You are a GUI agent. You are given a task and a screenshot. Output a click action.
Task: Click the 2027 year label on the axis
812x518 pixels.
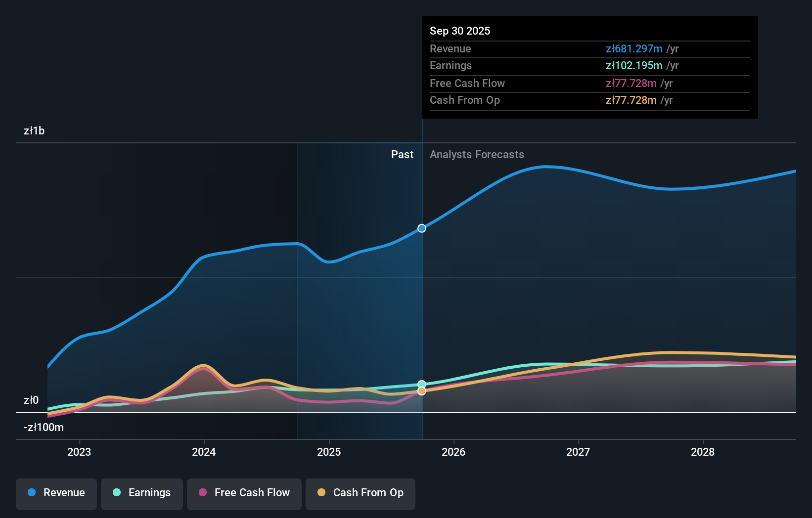579,452
